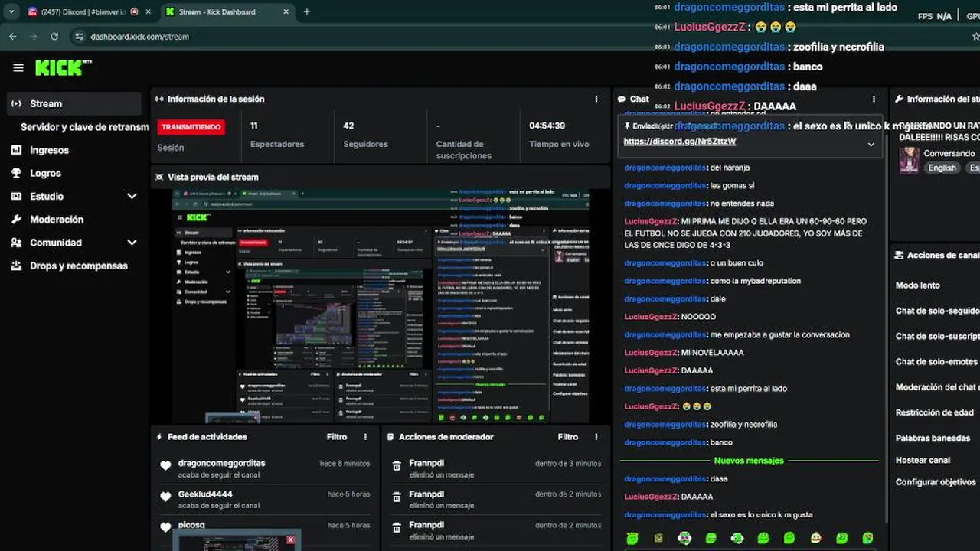Viewport: 980px width, 551px height.
Task: Open Acciones de moderador three-dot menu
Action: click(x=596, y=437)
